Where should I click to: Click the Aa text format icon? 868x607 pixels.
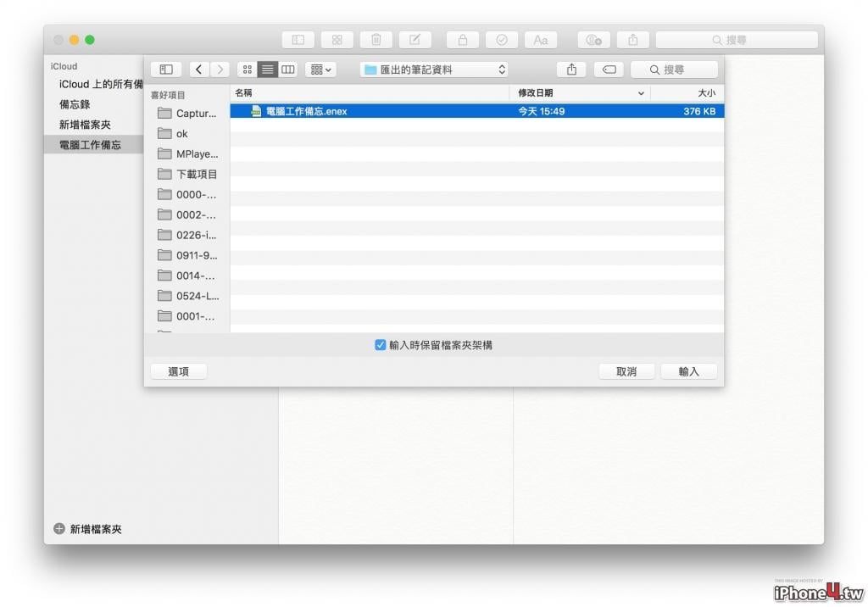coord(540,40)
